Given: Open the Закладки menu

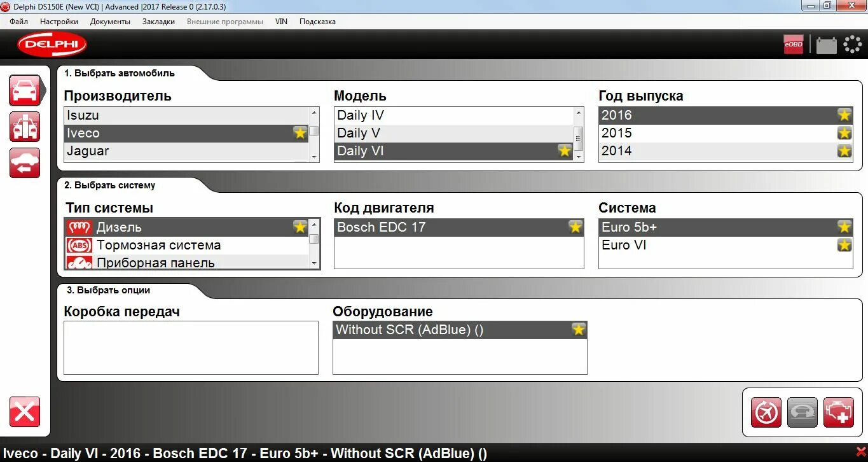Looking at the screenshot, I should pos(158,22).
